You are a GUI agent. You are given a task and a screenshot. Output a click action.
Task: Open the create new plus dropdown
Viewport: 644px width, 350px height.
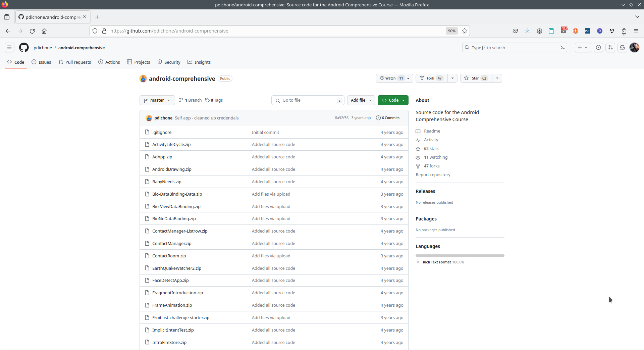[583, 48]
